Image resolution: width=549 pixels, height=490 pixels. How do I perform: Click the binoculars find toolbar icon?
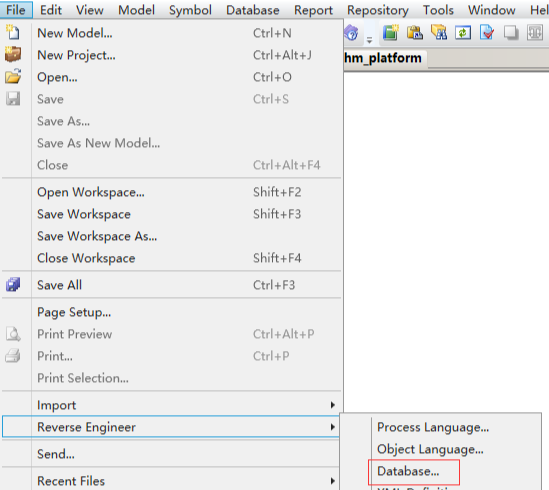tap(439, 33)
